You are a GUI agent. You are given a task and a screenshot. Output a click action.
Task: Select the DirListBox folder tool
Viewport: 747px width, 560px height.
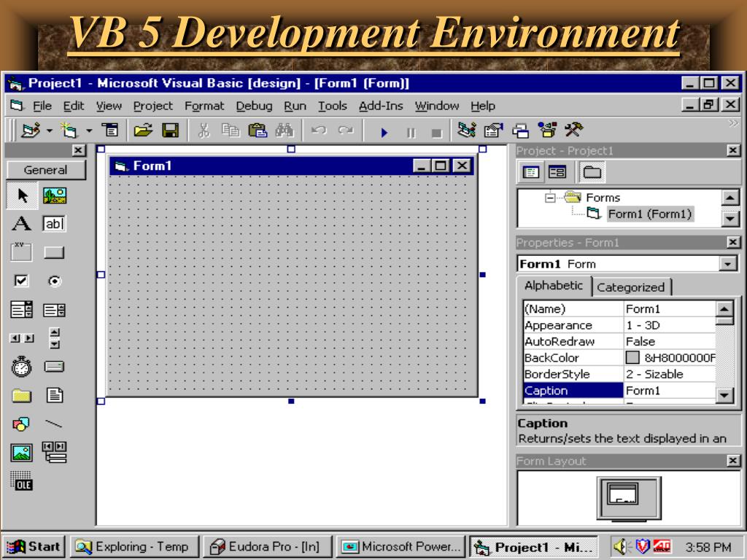tap(21, 395)
